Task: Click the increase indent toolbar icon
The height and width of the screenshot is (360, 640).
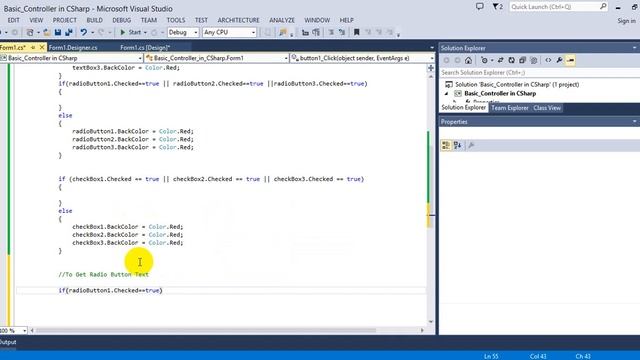Action: (x=316, y=32)
